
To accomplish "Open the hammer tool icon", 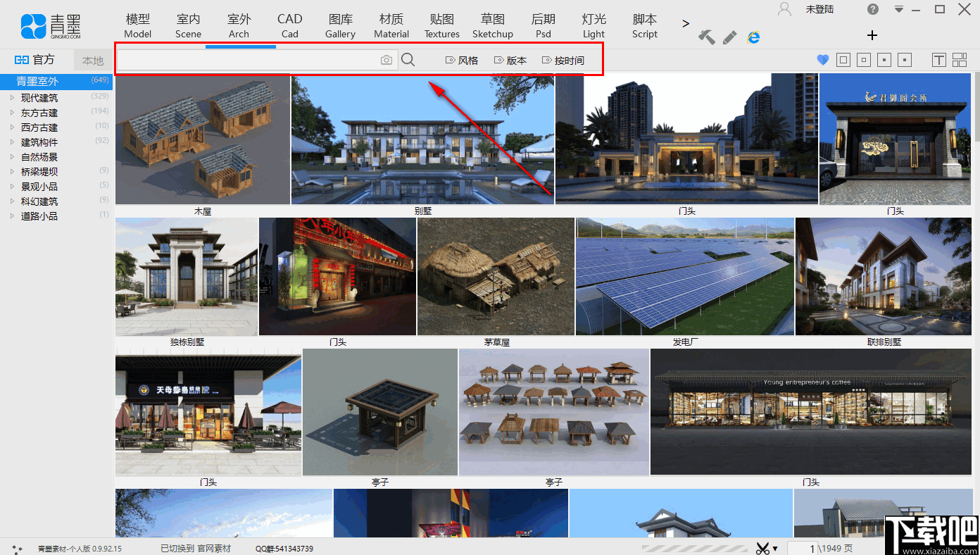I will coord(706,37).
